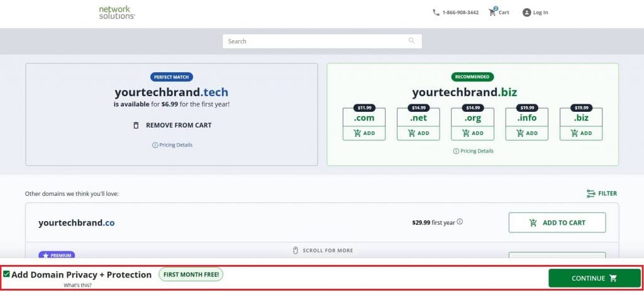Add the .info domain for $19.99

pyautogui.click(x=526, y=133)
